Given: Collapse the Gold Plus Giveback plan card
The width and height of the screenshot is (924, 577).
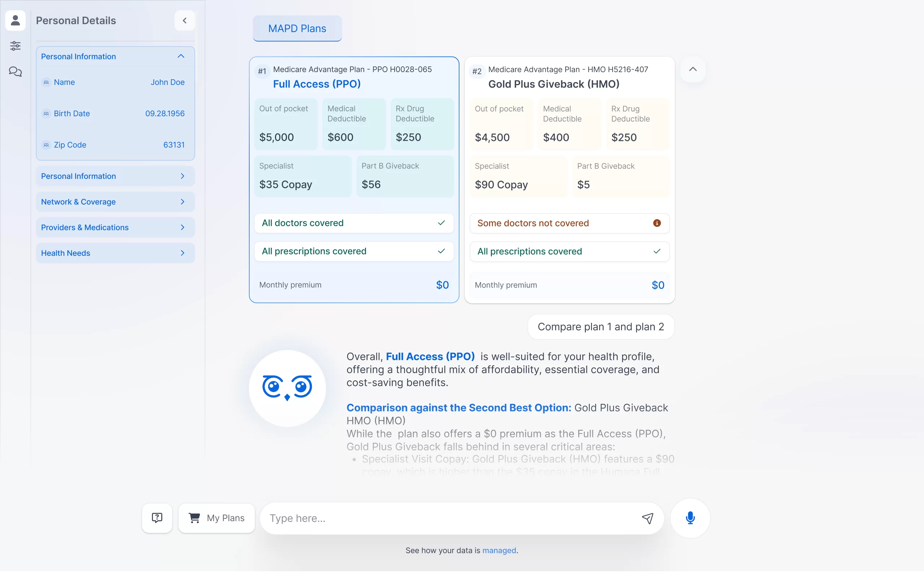Looking at the screenshot, I should tap(693, 70).
